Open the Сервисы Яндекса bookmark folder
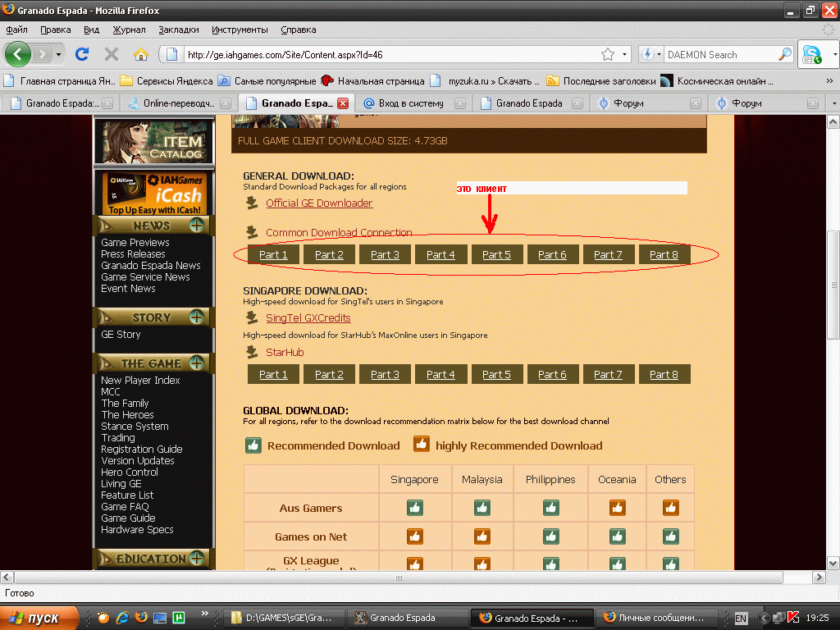Viewport: 840px width, 630px height. 167,81
